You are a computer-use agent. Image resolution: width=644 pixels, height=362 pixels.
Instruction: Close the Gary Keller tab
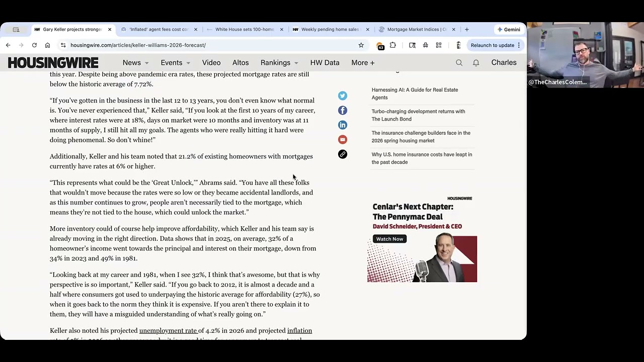click(x=110, y=29)
